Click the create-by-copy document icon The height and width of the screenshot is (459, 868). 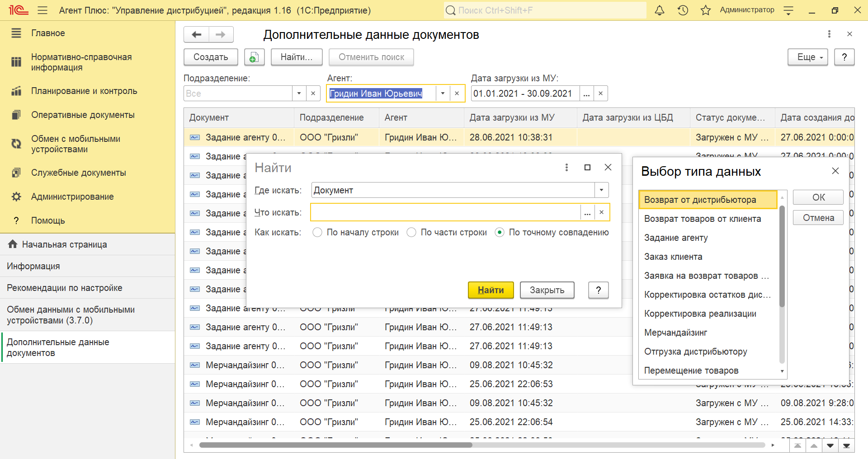(254, 57)
